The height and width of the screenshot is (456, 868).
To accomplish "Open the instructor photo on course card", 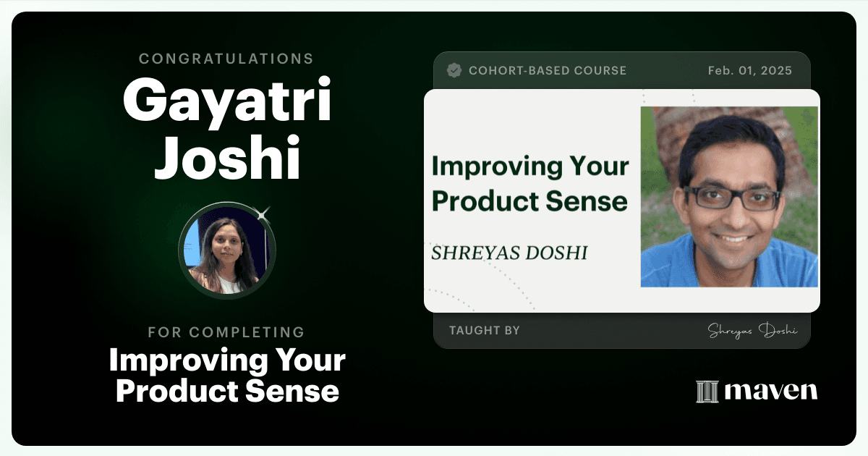I will (x=729, y=197).
